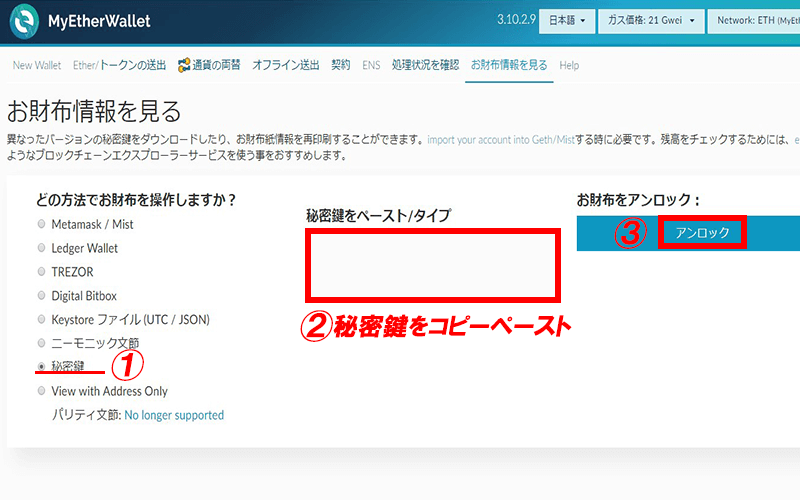
Task: Select the Ledger Wallet radio option
Action: click(41, 248)
